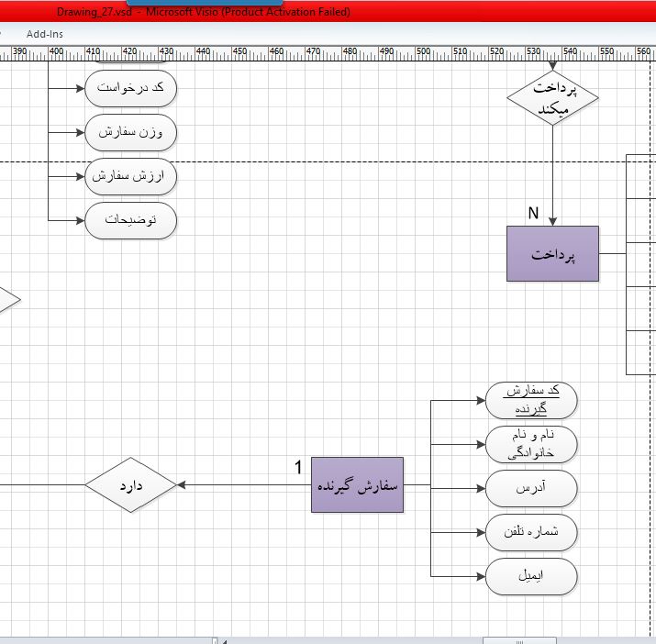Click the horizontal scrollbar thumb at bottom
656x644 pixels.
(x=519, y=640)
